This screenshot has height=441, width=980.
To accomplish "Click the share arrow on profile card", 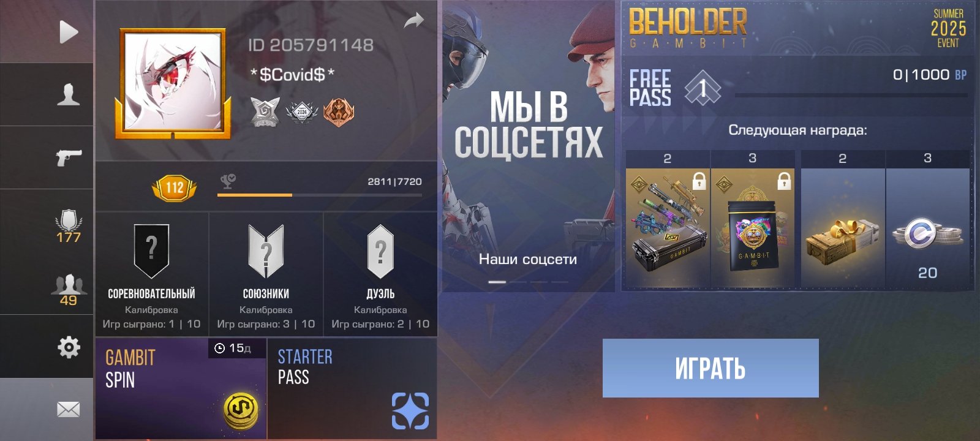I will (414, 21).
